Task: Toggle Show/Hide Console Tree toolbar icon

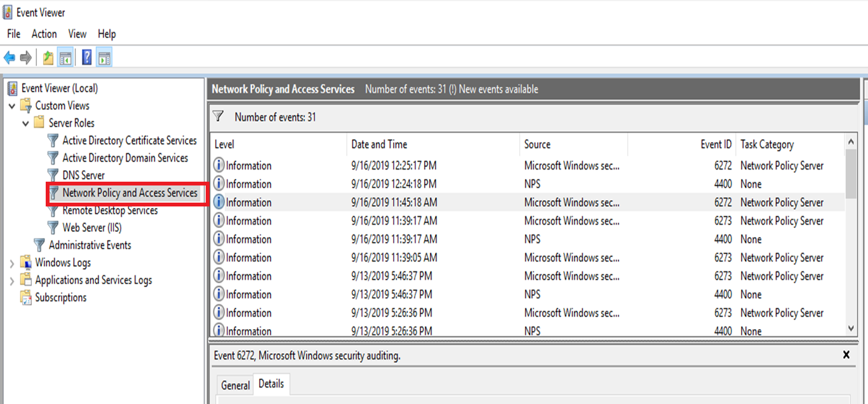Action: coord(65,58)
